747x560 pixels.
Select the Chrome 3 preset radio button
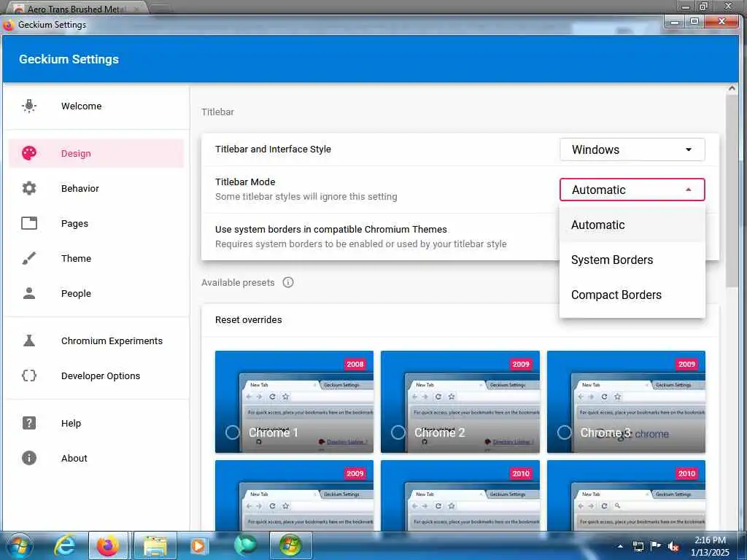[564, 432]
